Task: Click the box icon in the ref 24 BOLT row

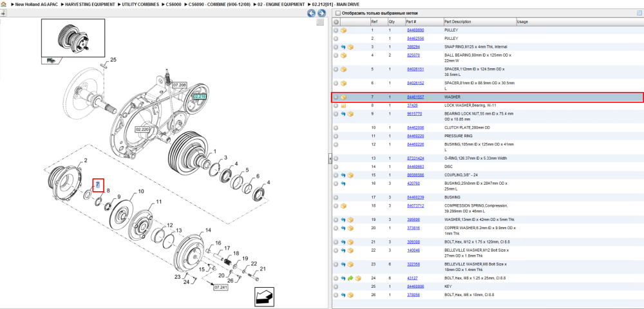Action: coord(357,278)
